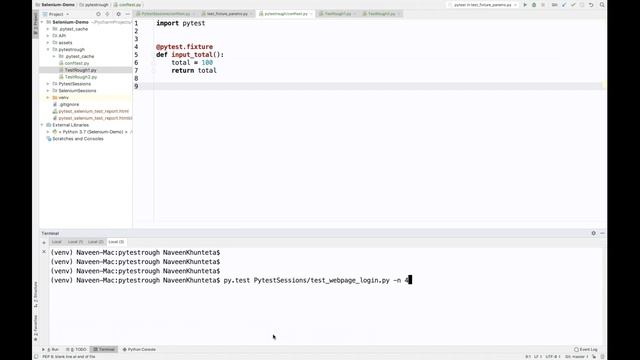This screenshot has height=360, width=640.
Task: Select the first Local terminal tab
Action: pyautogui.click(x=56, y=242)
